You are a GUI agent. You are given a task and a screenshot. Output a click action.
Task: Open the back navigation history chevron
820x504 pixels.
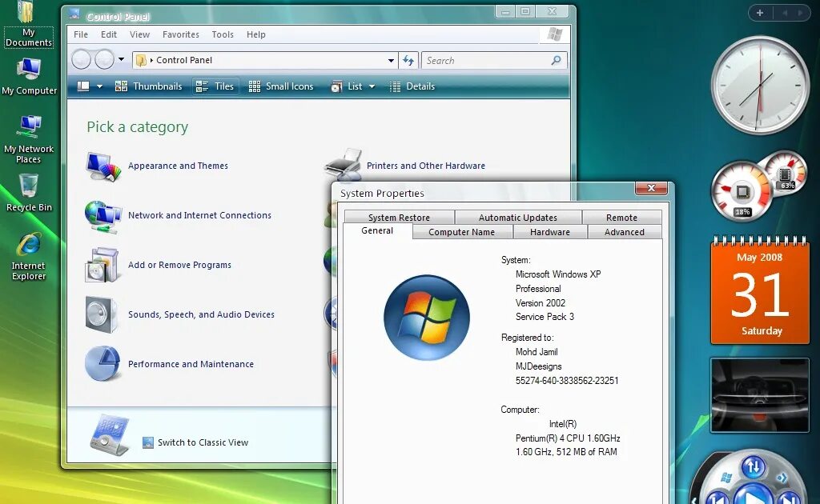[x=120, y=60]
